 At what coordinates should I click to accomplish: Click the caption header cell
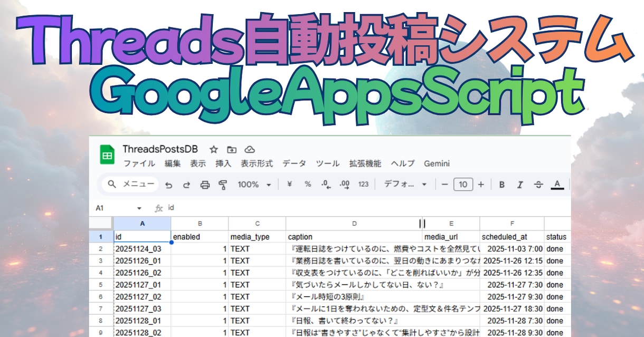coord(354,237)
